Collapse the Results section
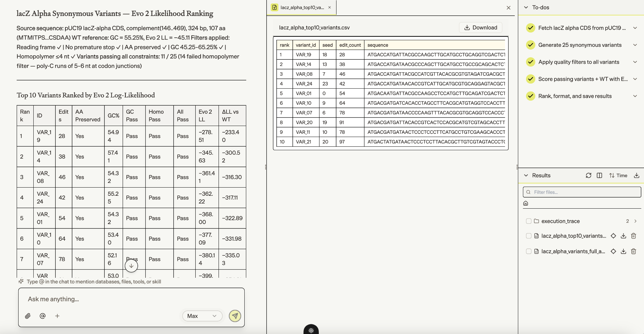 526,175
